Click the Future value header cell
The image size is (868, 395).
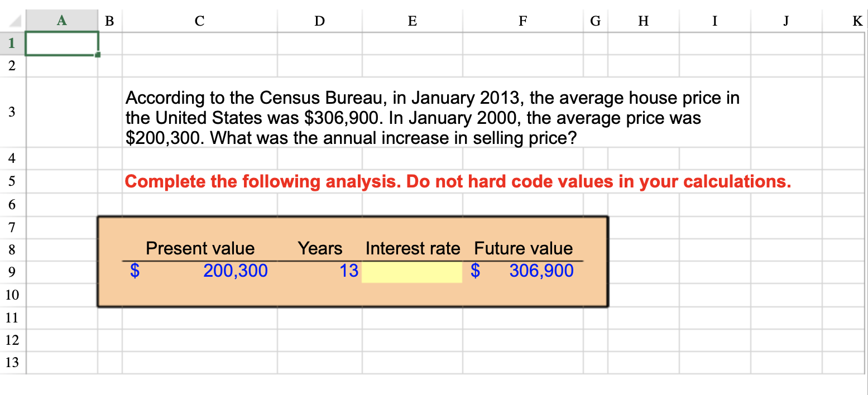(522, 248)
